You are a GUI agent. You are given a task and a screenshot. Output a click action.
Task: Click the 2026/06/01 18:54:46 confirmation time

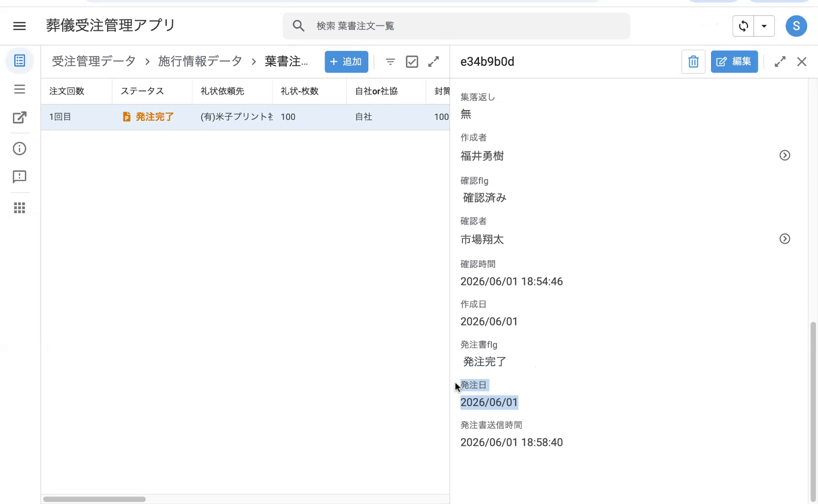(511, 281)
